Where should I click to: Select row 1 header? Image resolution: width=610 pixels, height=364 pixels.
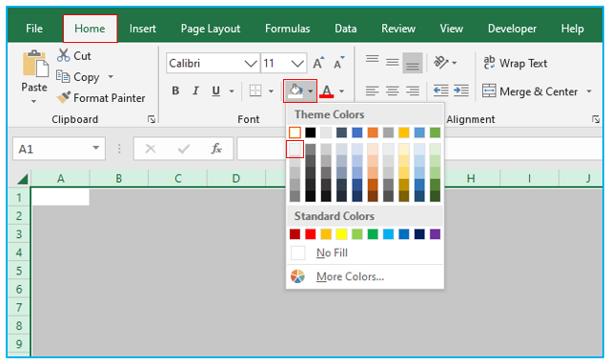(19, 197)
